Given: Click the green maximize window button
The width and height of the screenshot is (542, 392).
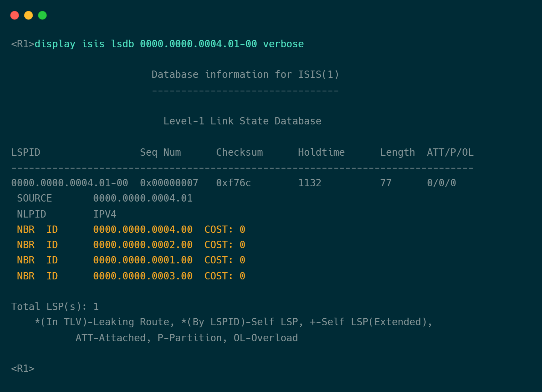Looking at the screenshot, I should point(42,15).
